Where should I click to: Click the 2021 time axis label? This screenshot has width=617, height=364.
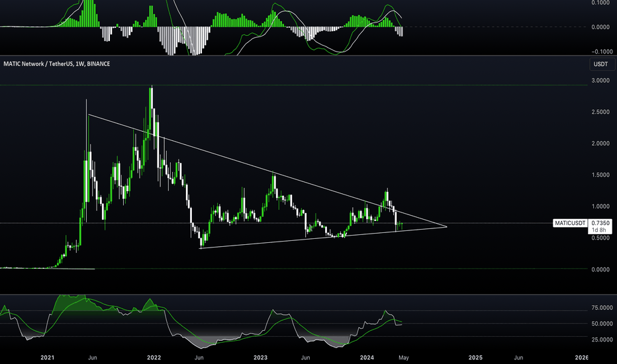(47, 357)
